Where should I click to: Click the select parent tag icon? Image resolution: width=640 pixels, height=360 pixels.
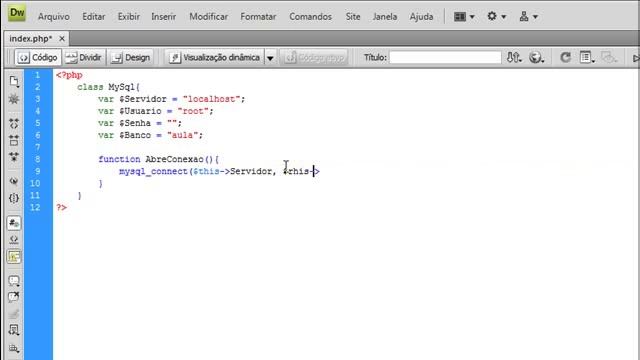tap(14, 181)
